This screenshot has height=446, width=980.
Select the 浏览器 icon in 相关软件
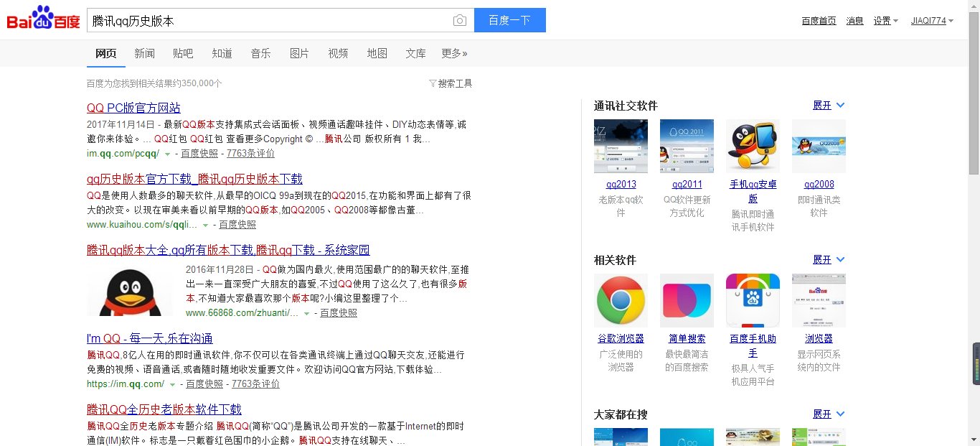tap(818, 299)
